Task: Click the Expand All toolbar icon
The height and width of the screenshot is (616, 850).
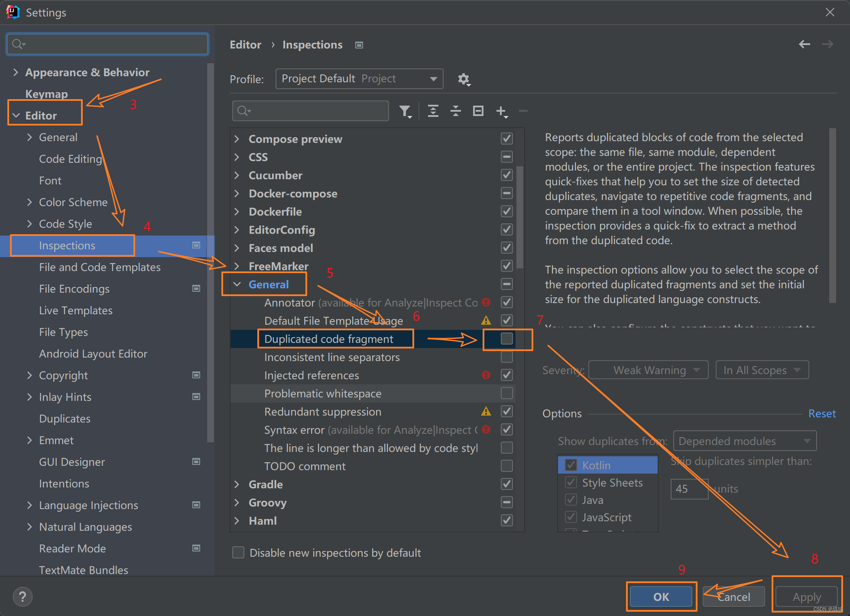Action: (433, 111)
